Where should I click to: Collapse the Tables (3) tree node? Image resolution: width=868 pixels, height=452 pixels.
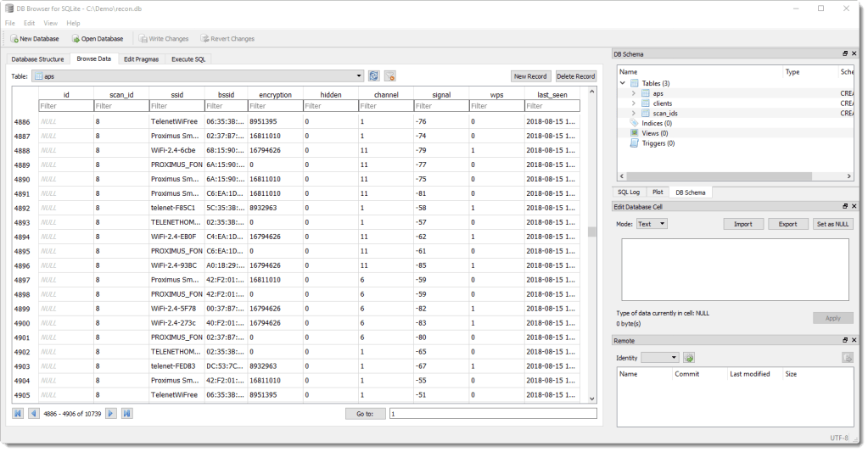pyautogui.click(x=623, y=83)
